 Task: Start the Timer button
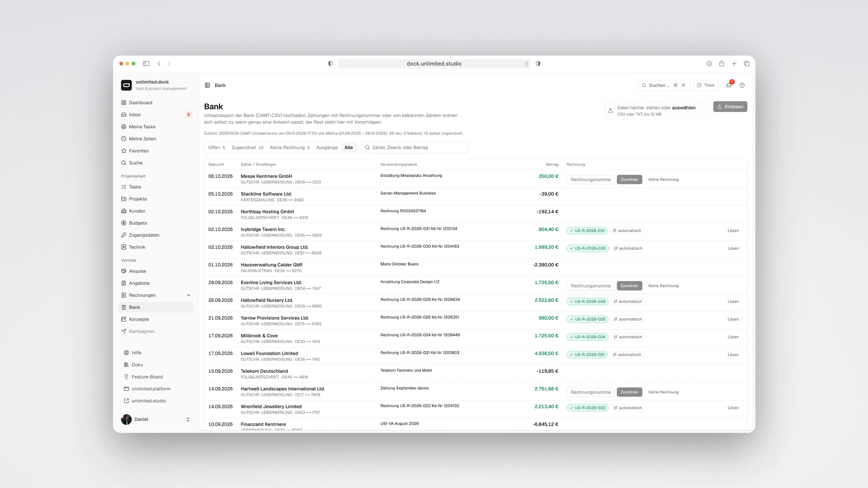coord(706,85)
